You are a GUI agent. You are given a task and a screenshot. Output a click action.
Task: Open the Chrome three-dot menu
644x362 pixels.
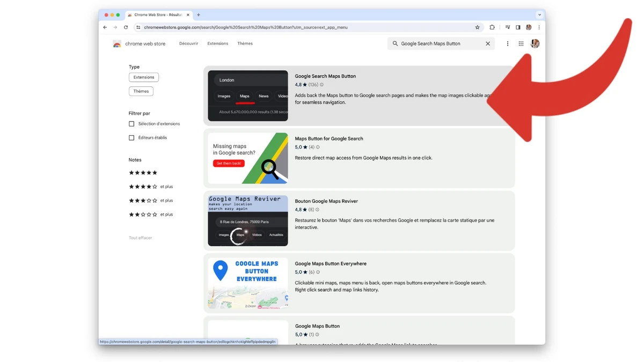(x=539, y=27)
